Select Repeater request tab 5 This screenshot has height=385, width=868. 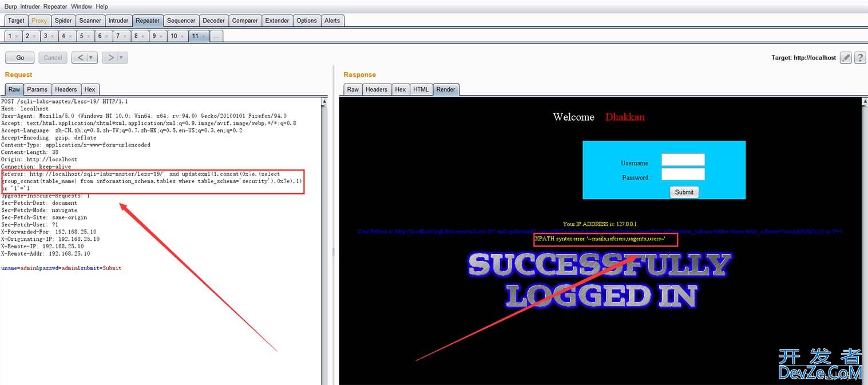click(82, 36)
